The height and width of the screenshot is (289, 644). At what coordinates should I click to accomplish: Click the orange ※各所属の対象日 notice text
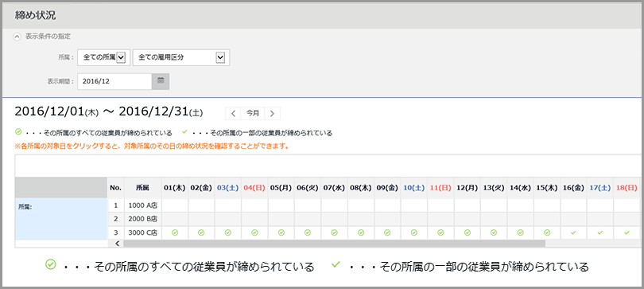(x=152, y=146)
